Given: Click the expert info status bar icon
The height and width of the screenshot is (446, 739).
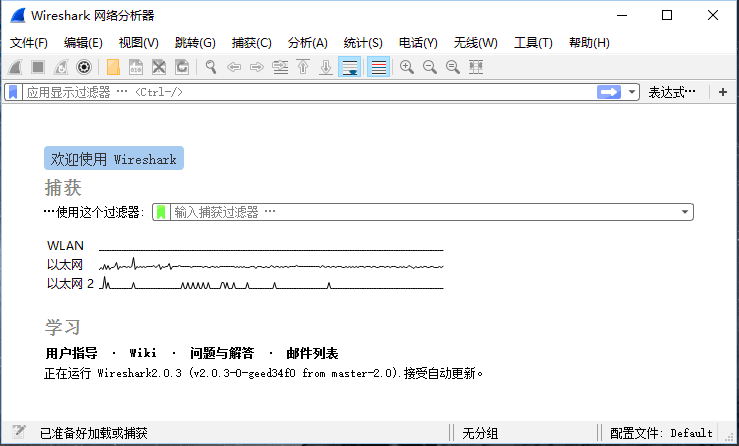Looking at the screenshot, I should click(19, 432).
